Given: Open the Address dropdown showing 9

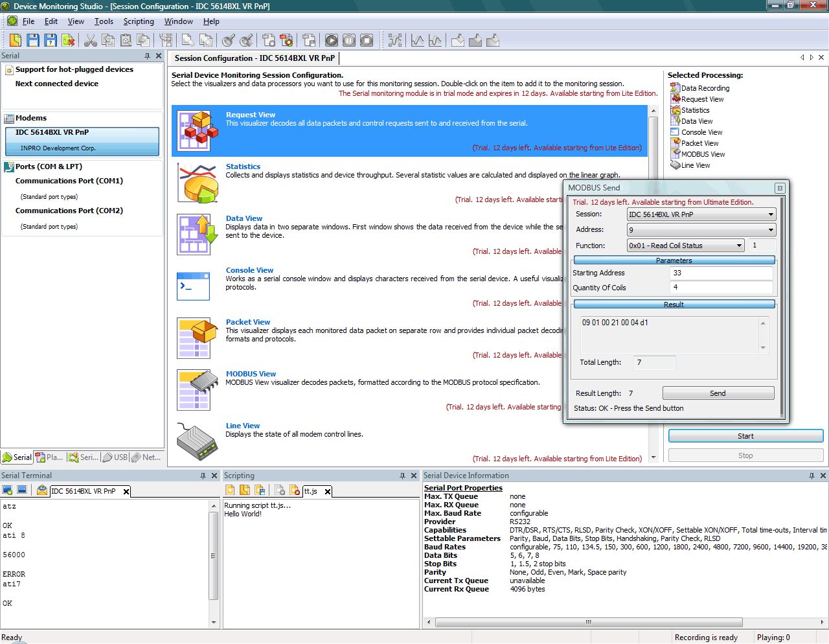Looking at the screenshot, I should (x=771, y=230).
